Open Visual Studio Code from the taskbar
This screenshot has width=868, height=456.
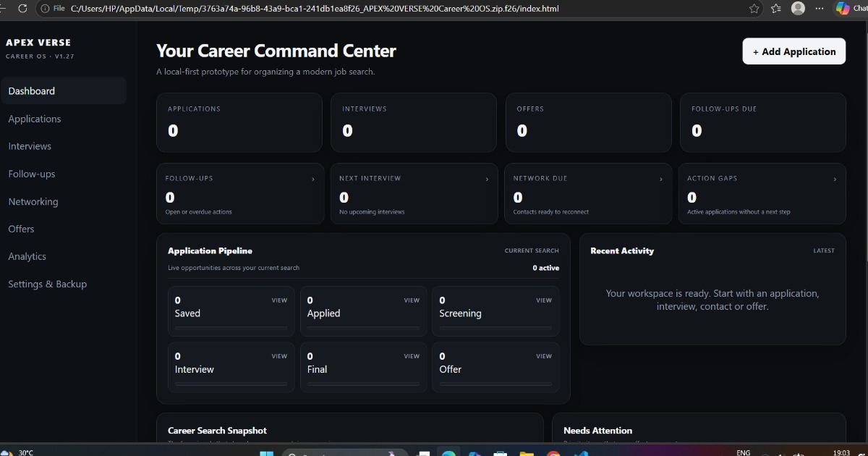pyautogui.click(x=581, y=454)
